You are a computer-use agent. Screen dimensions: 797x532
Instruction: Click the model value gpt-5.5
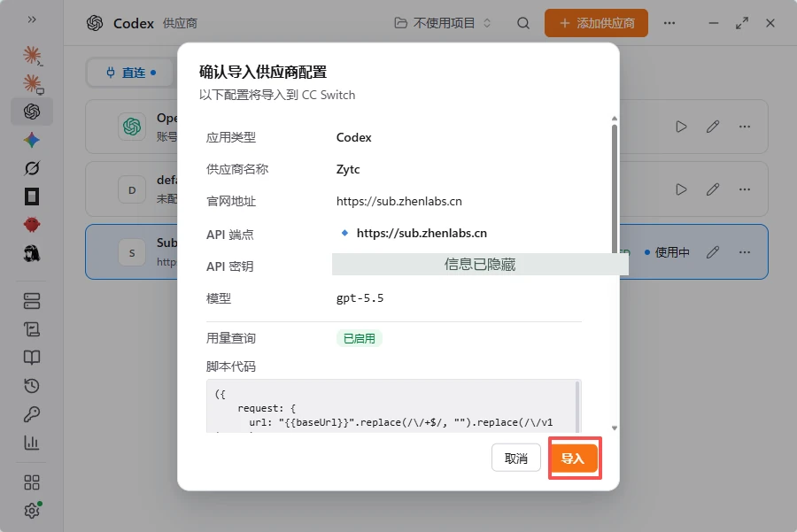click(x=360, y=298)
